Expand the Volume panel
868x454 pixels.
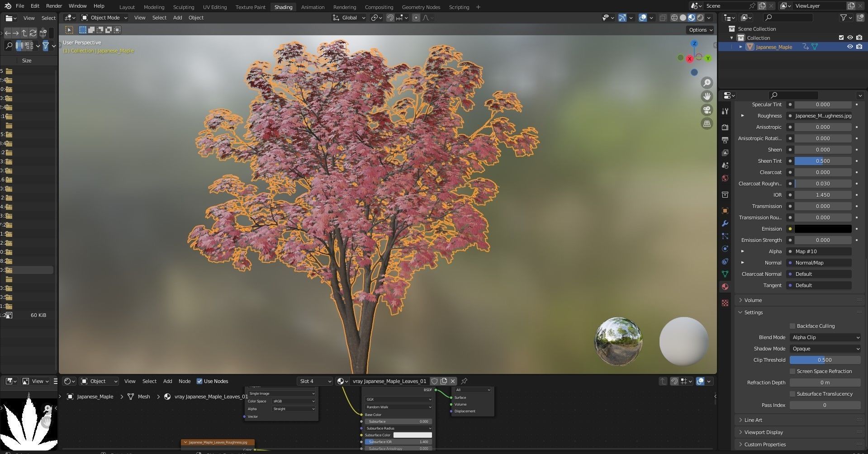pyautogui.click(x=753, y=300)
